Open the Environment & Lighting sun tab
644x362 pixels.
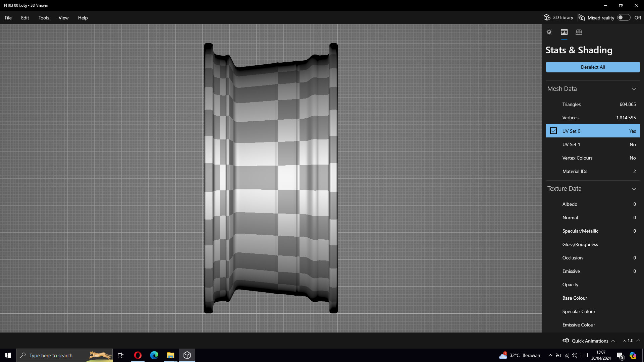point(549,32)
